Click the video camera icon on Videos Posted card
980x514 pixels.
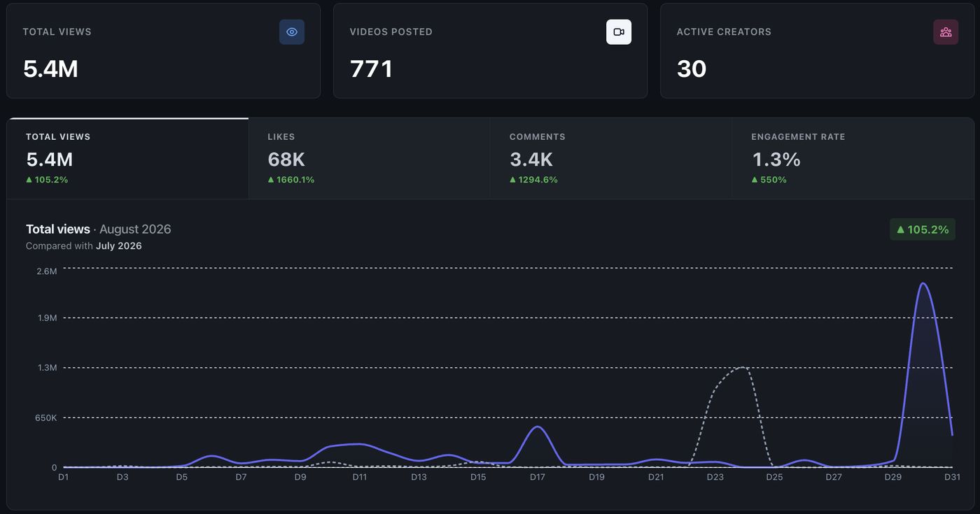pos(619,32)
